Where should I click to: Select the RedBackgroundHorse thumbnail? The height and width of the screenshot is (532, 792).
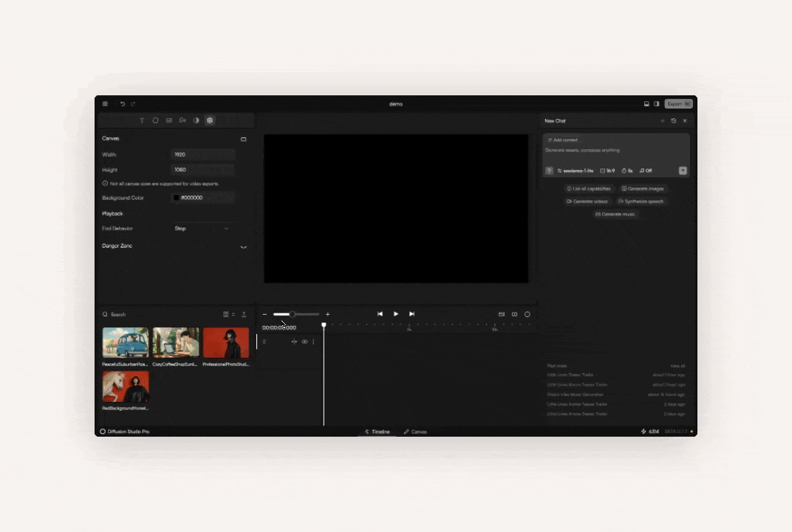pos(125,386)
